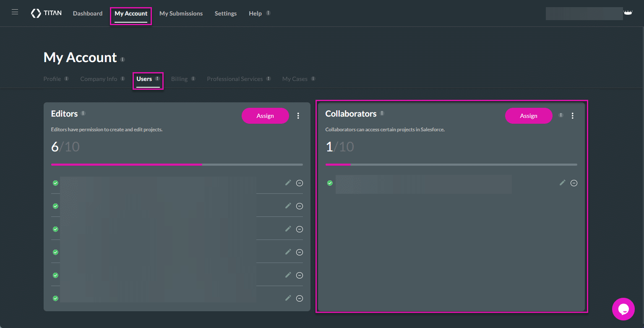Click Assign in the Collaborators panel
Image resolution: width=644 pixels, height=328 pixels.
click(528, 116)
